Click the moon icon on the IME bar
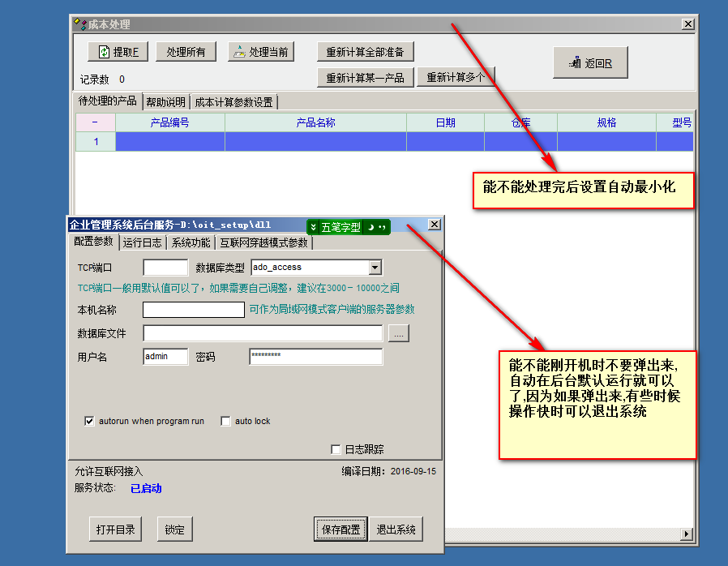The height and width of the screenshot is (566, 728). pyautogui.click(x=370, y=228)
